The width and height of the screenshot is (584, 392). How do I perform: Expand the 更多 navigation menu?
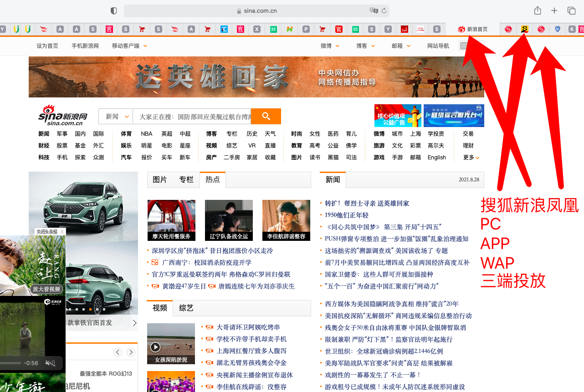pos(471,158)
